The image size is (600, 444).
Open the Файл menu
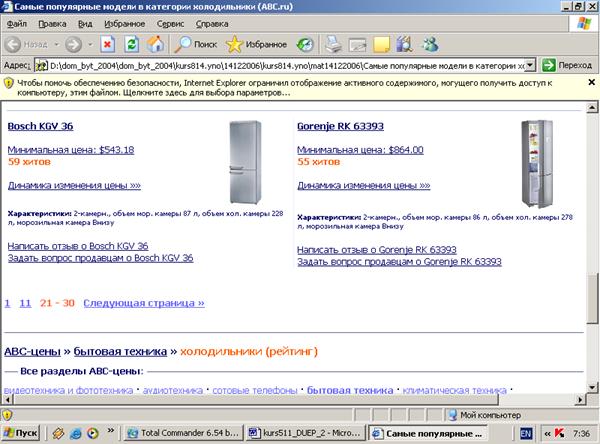[17, 22]
